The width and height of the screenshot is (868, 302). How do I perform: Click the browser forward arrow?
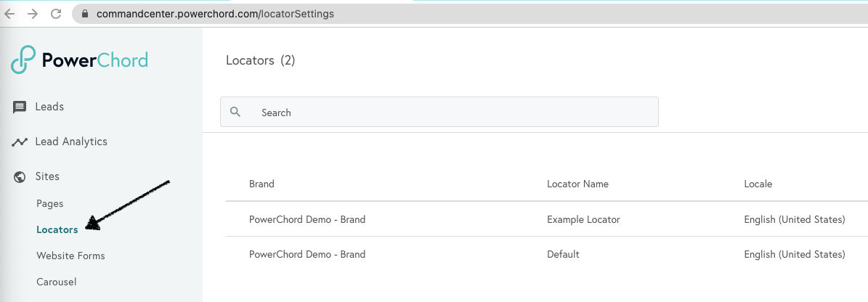pyautogui.click(x=33, y=14)
